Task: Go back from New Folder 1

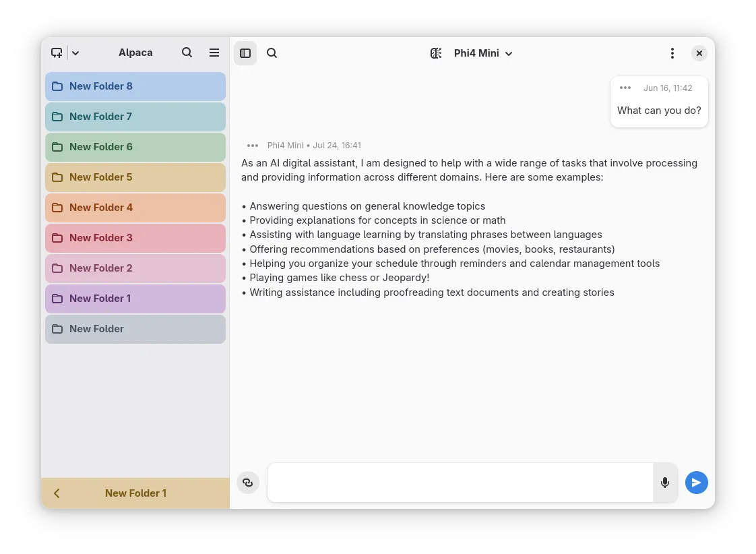Action: click(57, 493)
